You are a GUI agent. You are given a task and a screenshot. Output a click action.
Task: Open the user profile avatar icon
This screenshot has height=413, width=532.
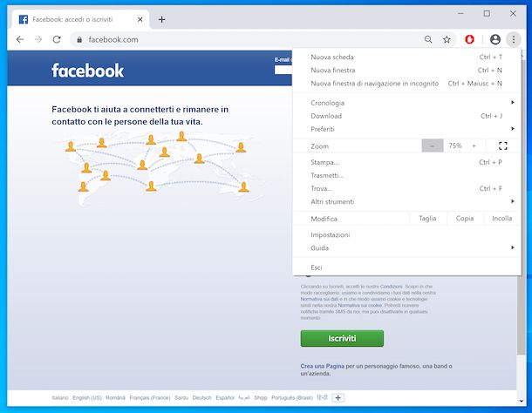pos(495,39)
